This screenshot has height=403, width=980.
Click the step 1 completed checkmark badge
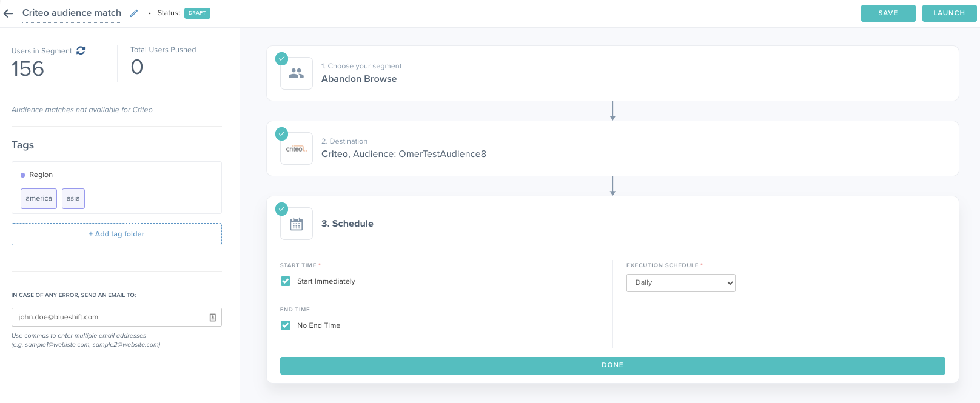click(x=282, y=59)
